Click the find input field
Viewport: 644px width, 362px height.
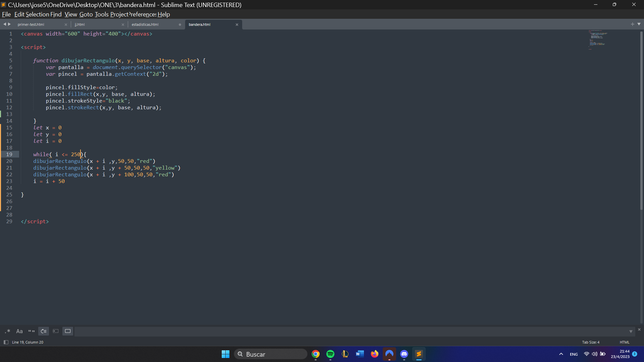pyautogui.click(x=351, y=331)
